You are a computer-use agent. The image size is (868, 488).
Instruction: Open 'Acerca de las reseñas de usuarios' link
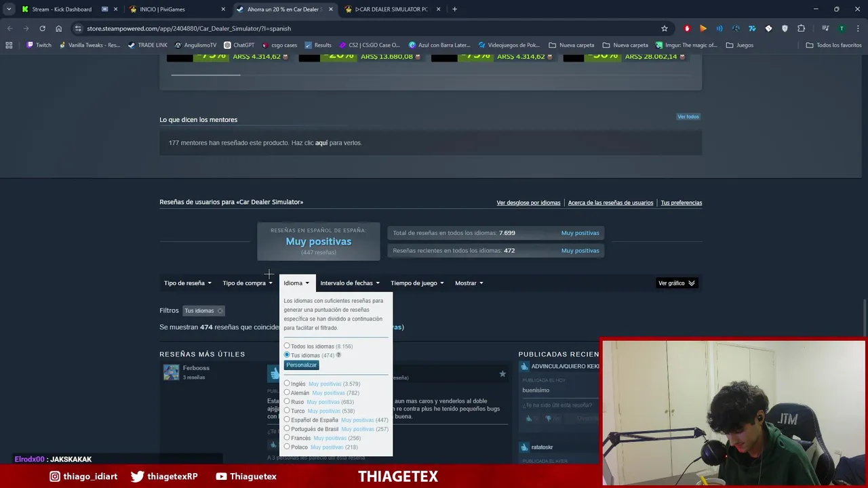610,203
